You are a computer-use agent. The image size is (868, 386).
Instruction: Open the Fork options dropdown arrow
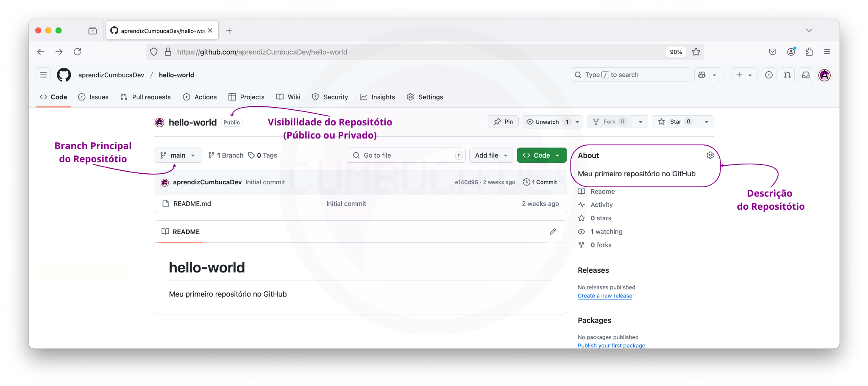click(640, 122)
